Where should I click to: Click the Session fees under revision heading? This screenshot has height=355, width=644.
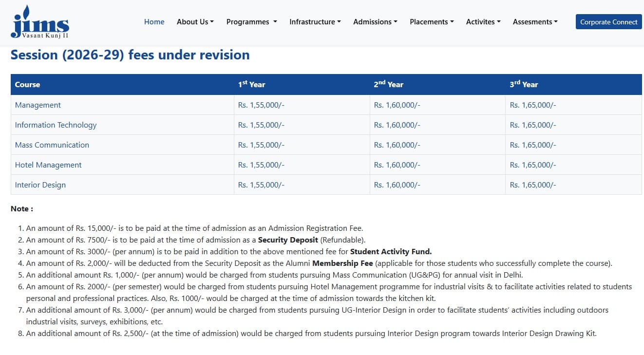coord(130,55)
